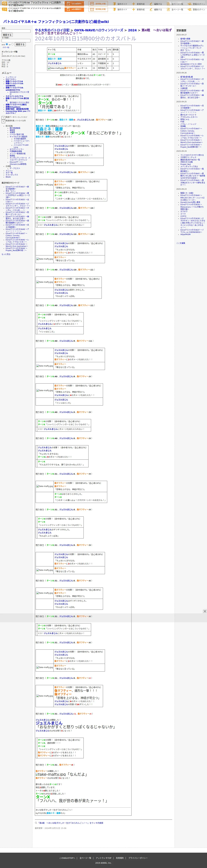The height and width of the screenshot is (868, 207).
Task: Open oratrio in the update history
Action: pyautogui.click(x=183, y=216)
